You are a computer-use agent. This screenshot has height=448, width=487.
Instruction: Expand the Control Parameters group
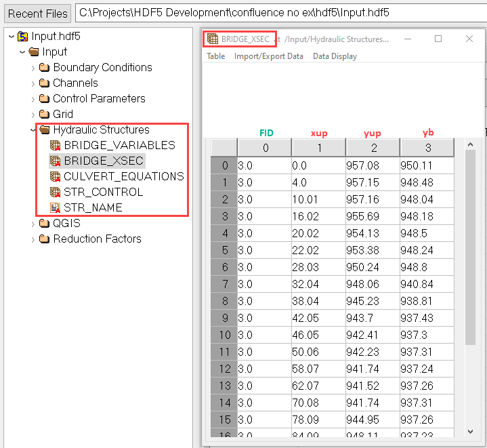point(33,98)
